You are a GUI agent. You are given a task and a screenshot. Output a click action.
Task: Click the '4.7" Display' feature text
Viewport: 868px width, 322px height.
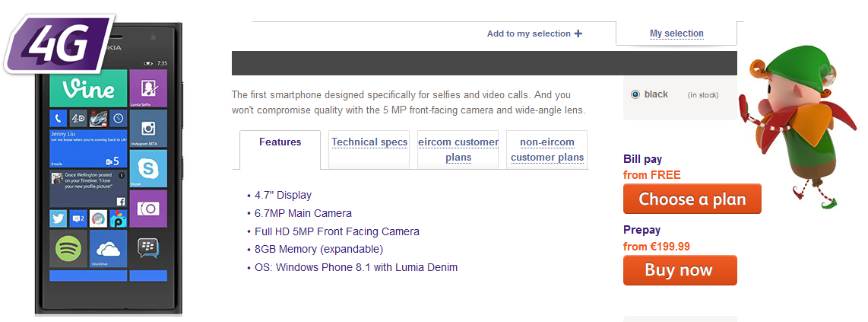tap(283, 195)
